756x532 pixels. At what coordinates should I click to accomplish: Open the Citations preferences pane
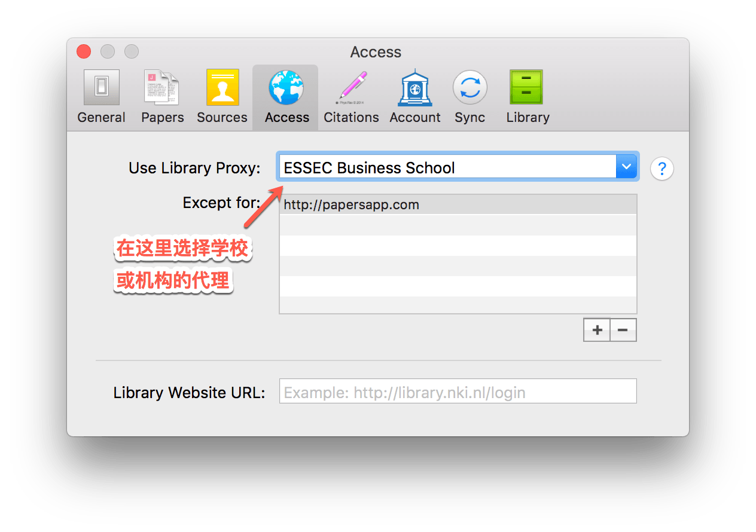coord(351,97)
